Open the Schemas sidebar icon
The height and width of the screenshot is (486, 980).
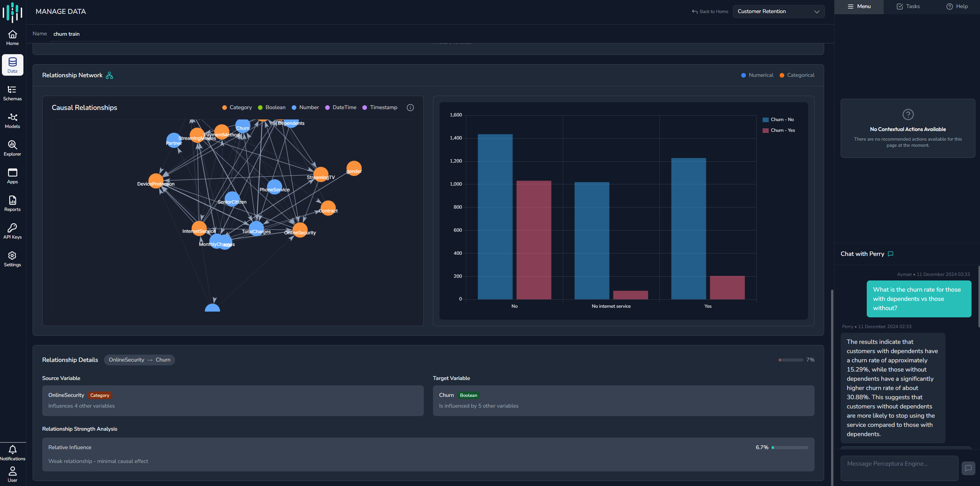point(12,93)
